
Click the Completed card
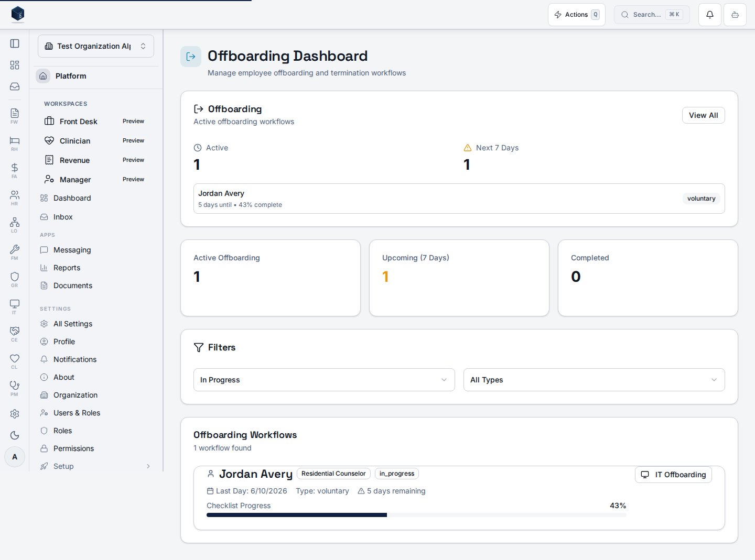[x=648, y=278]
